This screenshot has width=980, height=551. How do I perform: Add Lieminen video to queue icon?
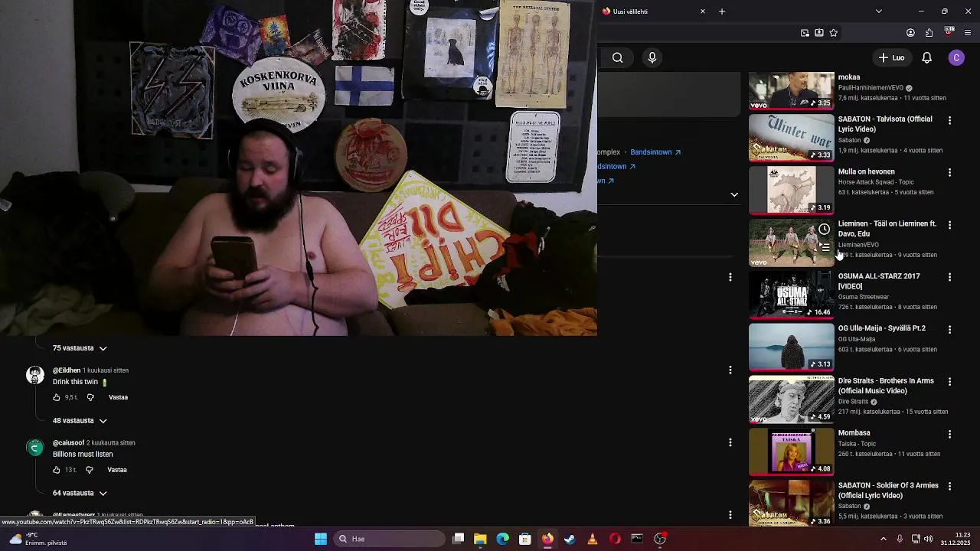point(824,247)
